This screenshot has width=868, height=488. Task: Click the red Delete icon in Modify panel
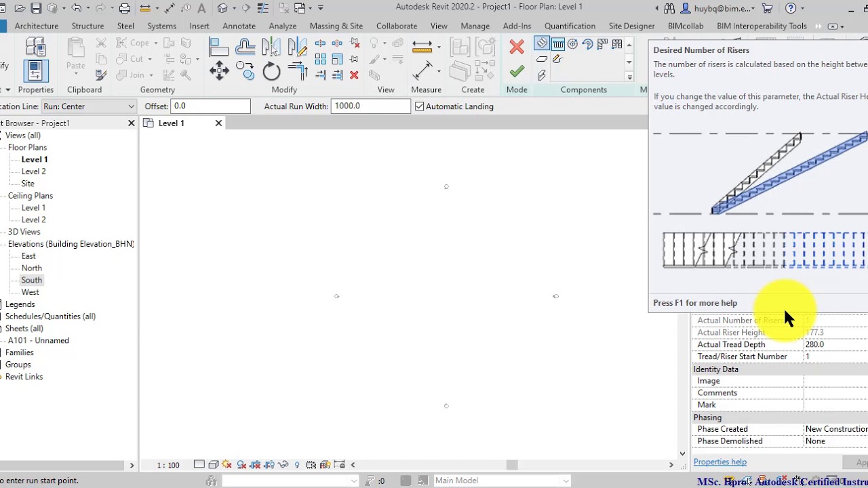(x=354, y=75)
